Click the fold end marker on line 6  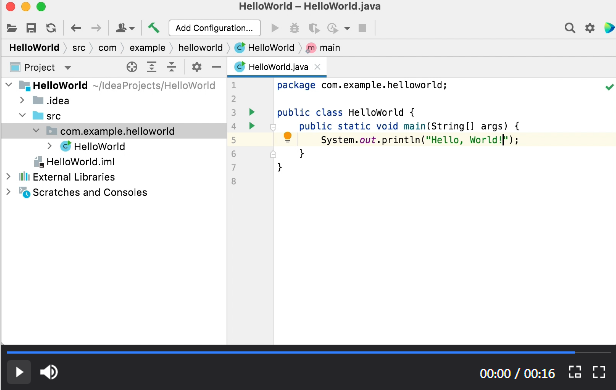273,154
